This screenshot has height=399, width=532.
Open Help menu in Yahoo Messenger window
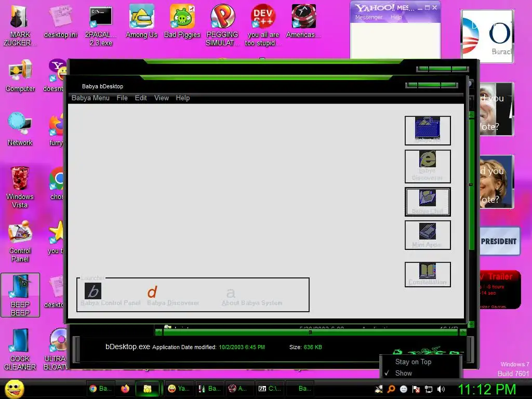[396, 17]
